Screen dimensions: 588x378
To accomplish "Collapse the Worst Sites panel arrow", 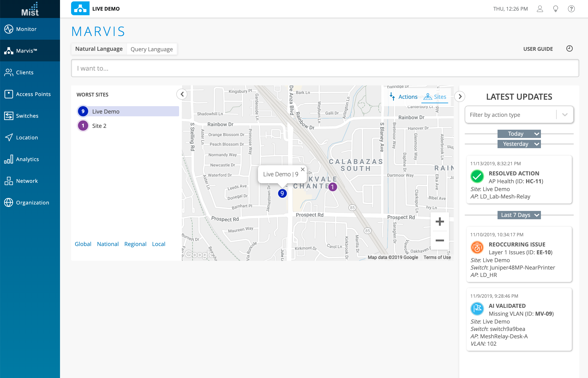I will (x=182, y=94).
